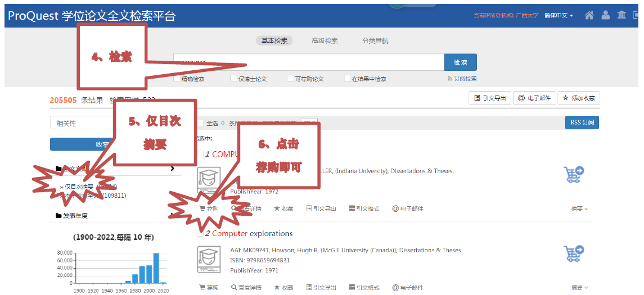The image size is (644, 295).
Task: Click the AAI: MK09741 Howson citation line
Action: (346, 250)
